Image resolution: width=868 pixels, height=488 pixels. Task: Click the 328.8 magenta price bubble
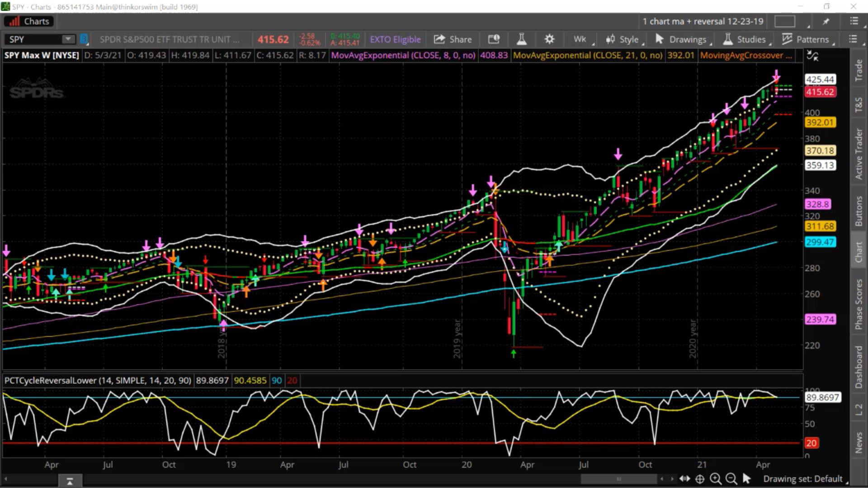[x=817, y=204]
